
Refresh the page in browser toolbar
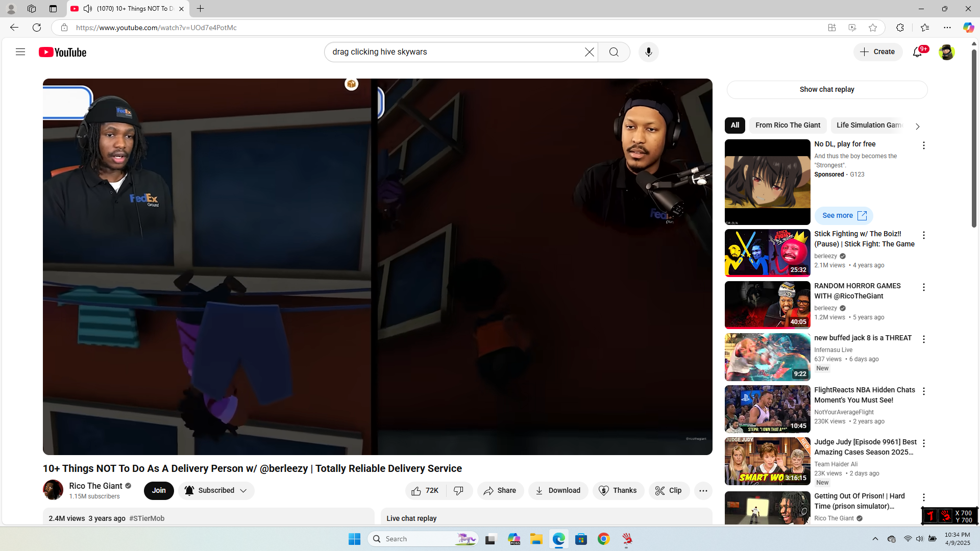37,28
